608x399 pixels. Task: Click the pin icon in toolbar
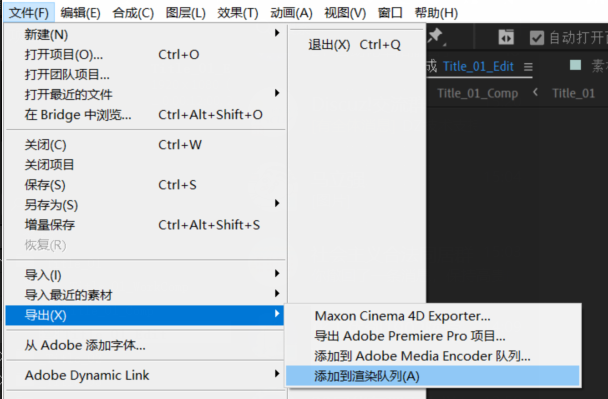[x=436, y=37]
